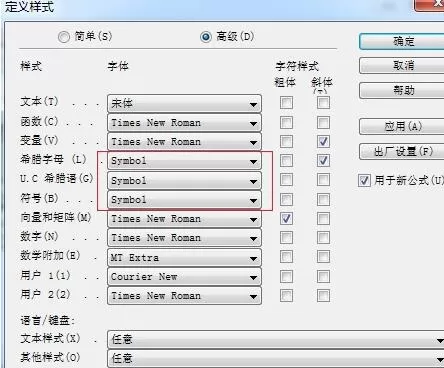The image size is (444, 368).
Task: Click the 应用(A) button
Action: (402, 127)
